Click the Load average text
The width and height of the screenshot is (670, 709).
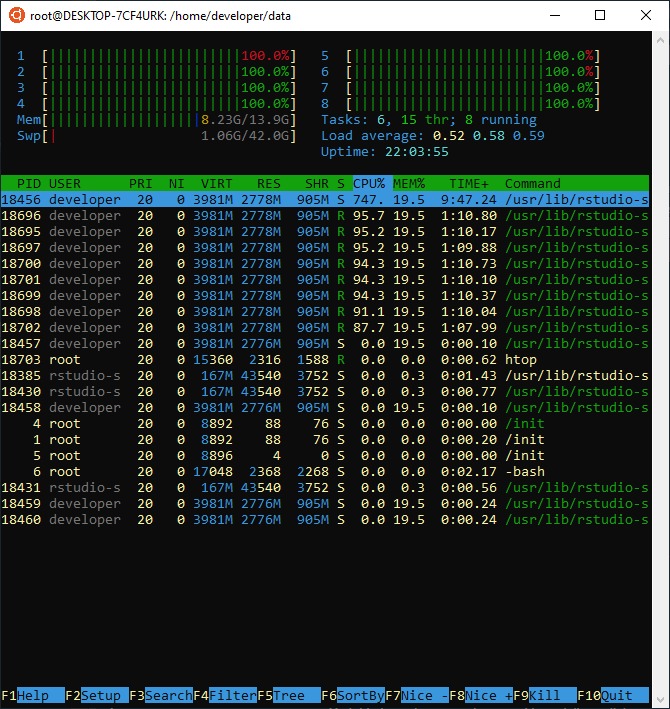click(x=433, y=136)
